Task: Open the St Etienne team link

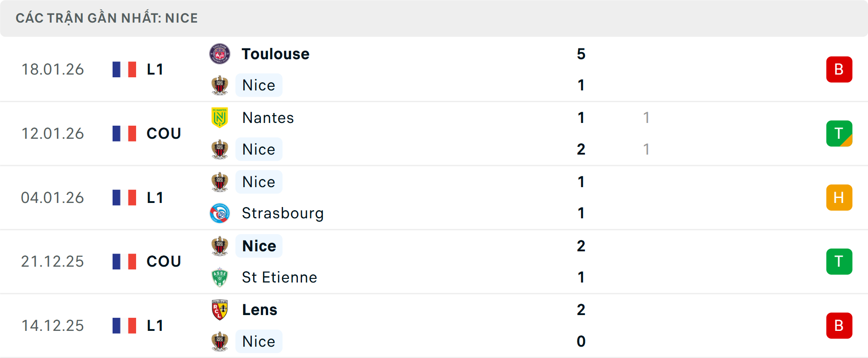Action: point(279,277)
